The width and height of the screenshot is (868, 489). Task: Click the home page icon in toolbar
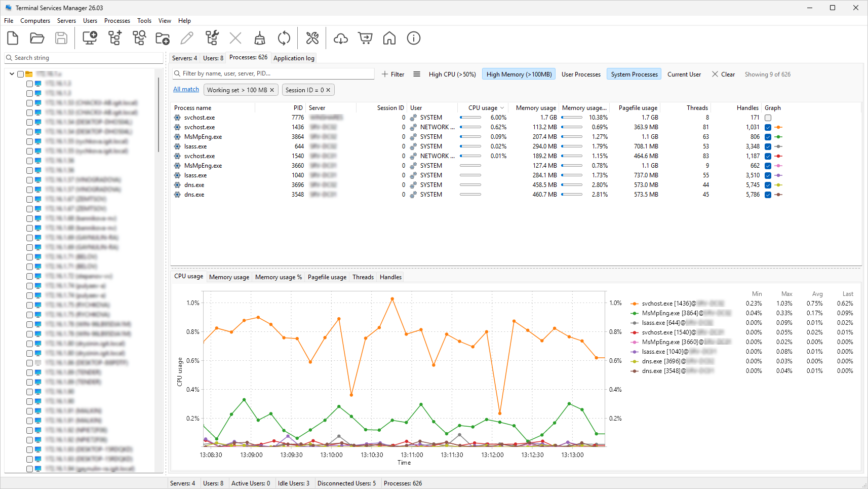(x=389, y=38)
